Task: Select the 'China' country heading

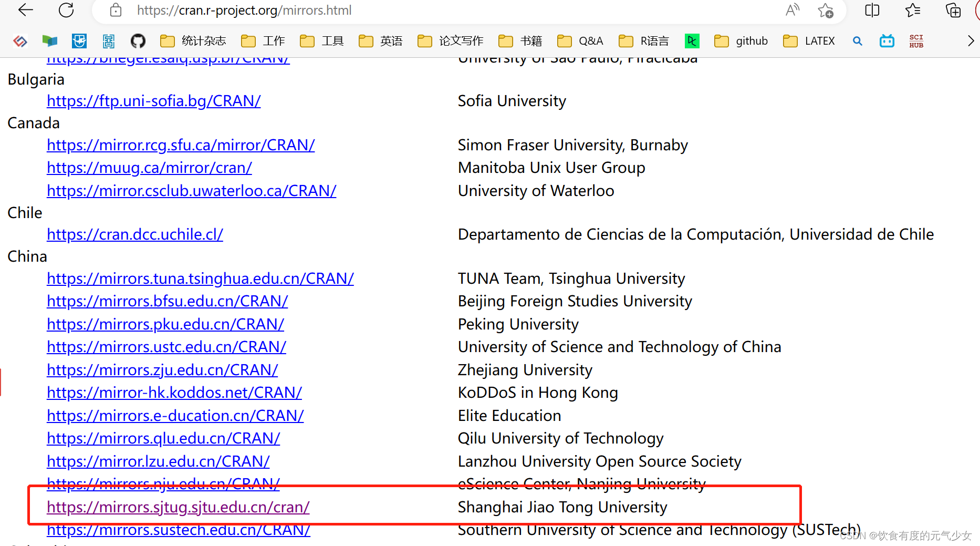Action: click(x=27, y=256)
